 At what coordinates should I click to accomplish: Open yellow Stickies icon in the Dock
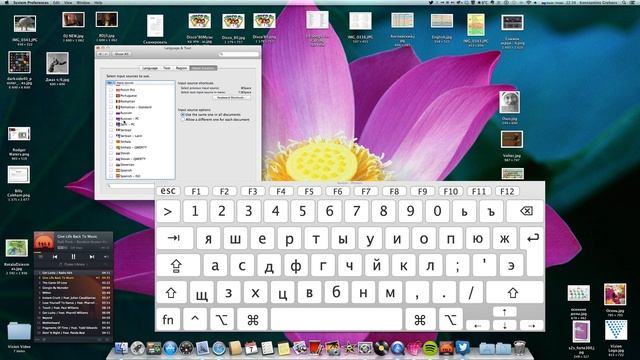(x=284, y=349)
